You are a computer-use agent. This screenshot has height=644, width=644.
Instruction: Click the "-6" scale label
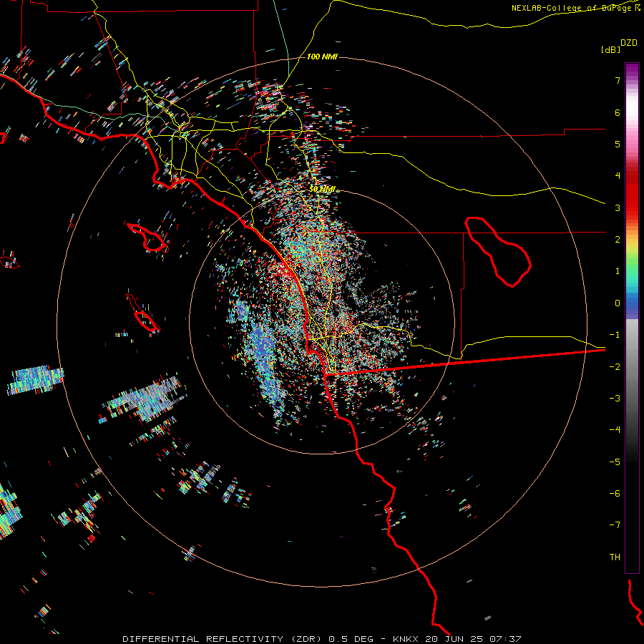click(x=615, y=494)
